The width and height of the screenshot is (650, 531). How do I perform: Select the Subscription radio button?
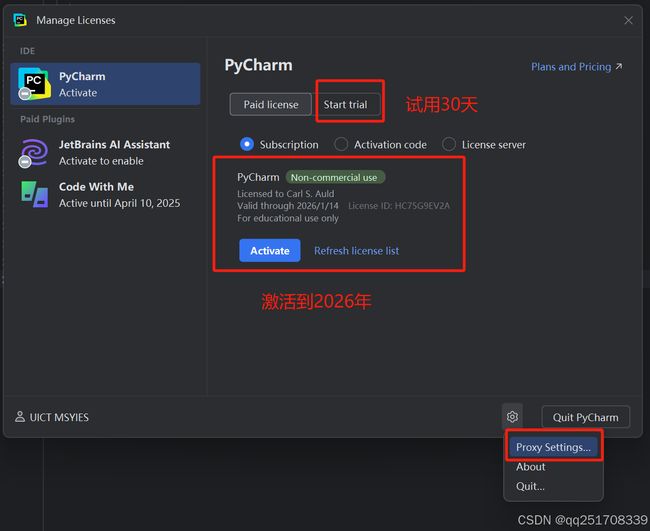(247, 144)
